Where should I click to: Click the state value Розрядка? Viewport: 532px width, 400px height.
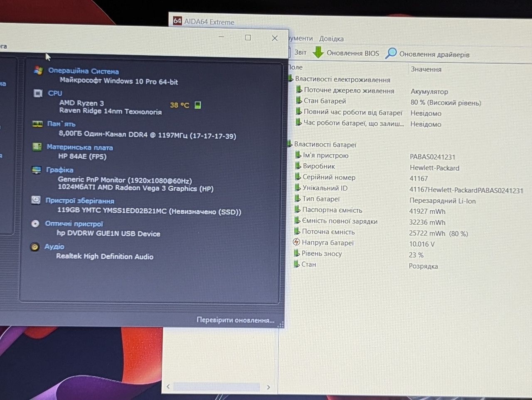[x=423, y=266]
